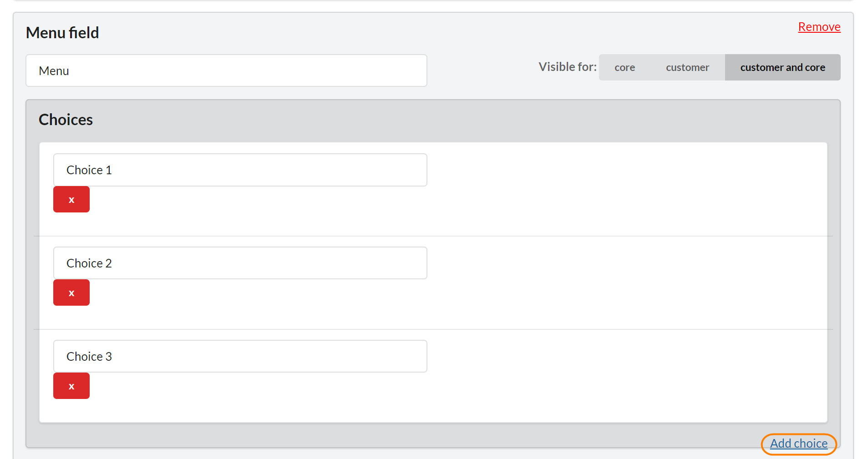Select 'core' visibility option
This screenshot has height=459, width=868.
click(x=624, y=67)
